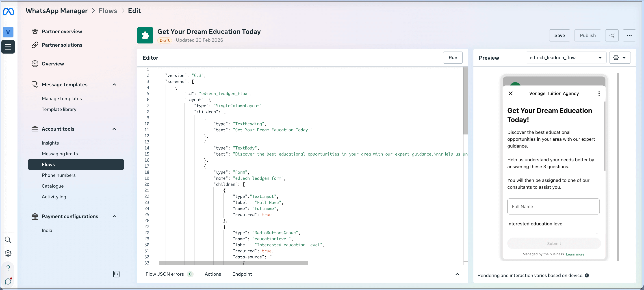Viewport: 644px width, 290px height.
Task: Toggle the sidebar collapse panel icon
Action: point(116,274)
